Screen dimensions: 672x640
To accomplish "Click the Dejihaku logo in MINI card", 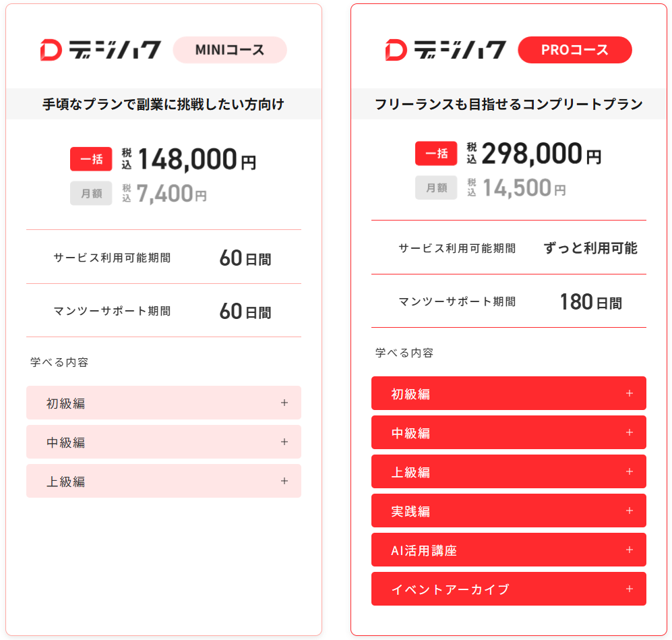I will [100, 50].
